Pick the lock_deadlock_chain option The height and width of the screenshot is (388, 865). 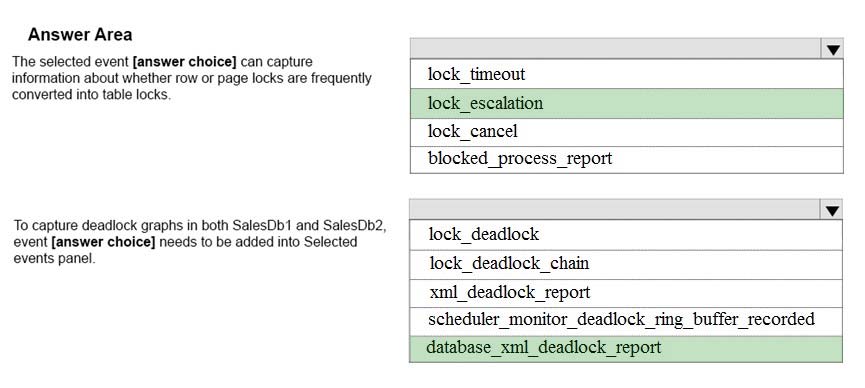point(626,264)
